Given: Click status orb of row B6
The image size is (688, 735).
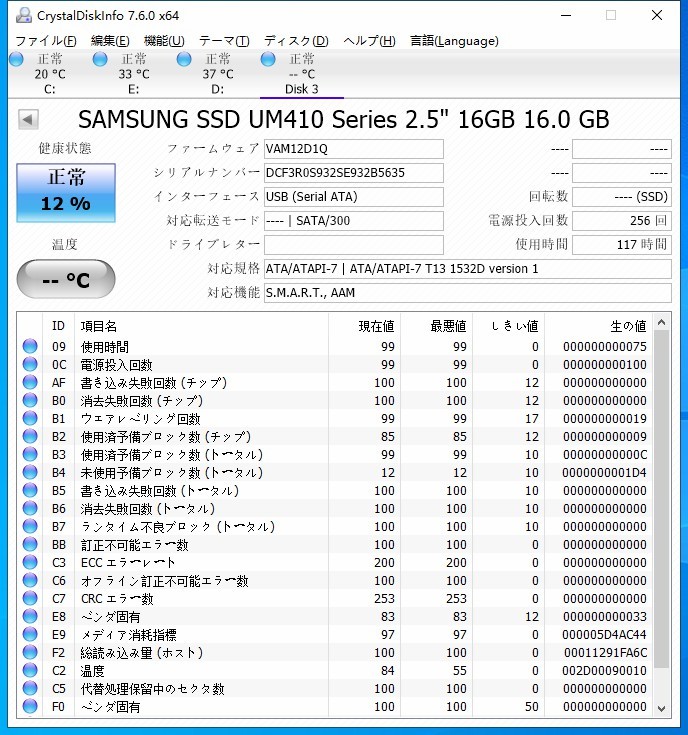Looking at the screenshot, I should 30,508.
